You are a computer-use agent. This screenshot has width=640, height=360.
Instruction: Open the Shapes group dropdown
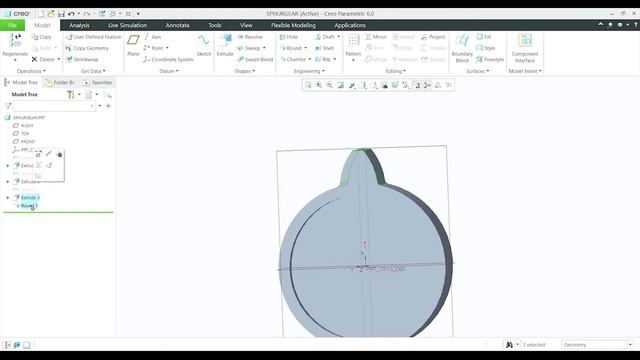(244, 71)
